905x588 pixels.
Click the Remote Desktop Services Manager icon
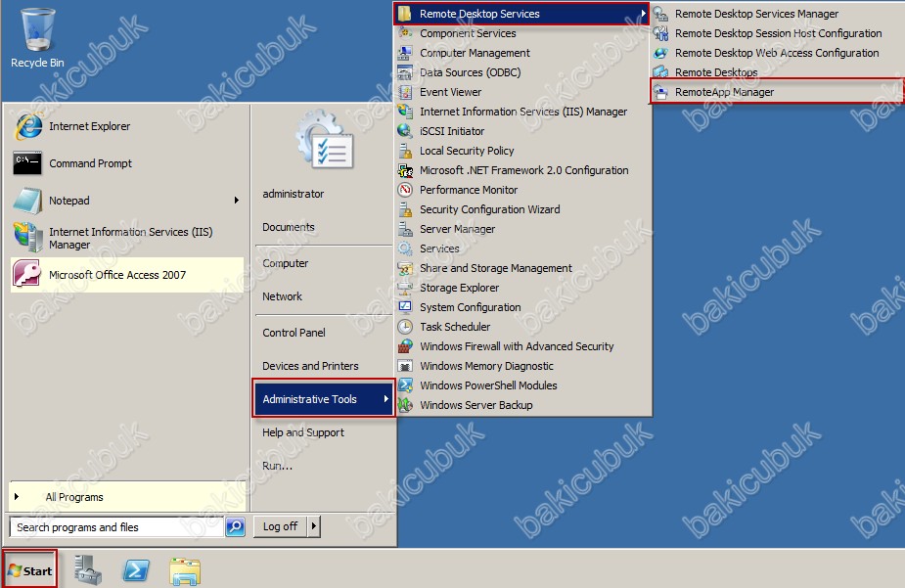tap(660, 14)
